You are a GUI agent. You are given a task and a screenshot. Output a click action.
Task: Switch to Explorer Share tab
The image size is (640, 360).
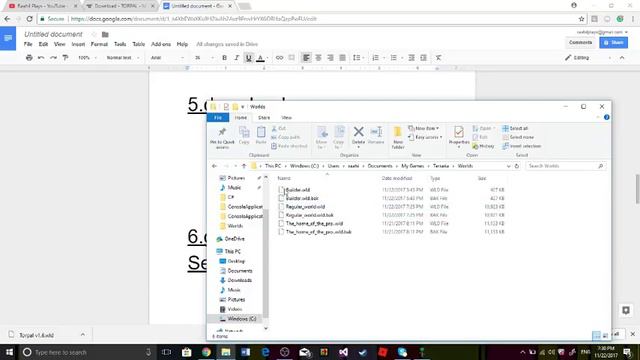[x=264, y=118]
